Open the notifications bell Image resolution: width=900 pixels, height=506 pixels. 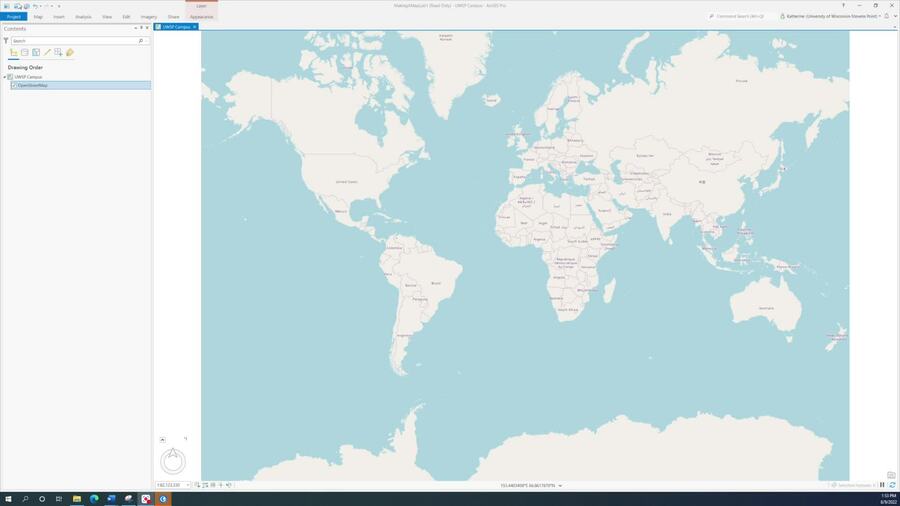pyautogui.click(x=887, y=16)
